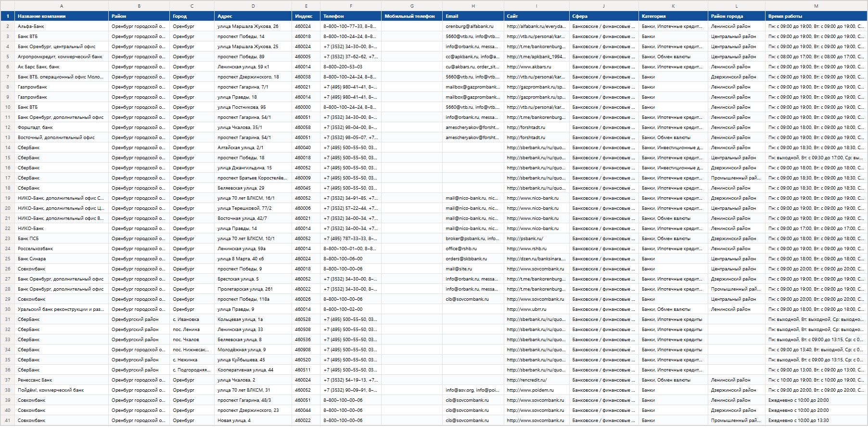Select the "Россельхозбанк" cell
868x434 pixels.
(62, 249)
